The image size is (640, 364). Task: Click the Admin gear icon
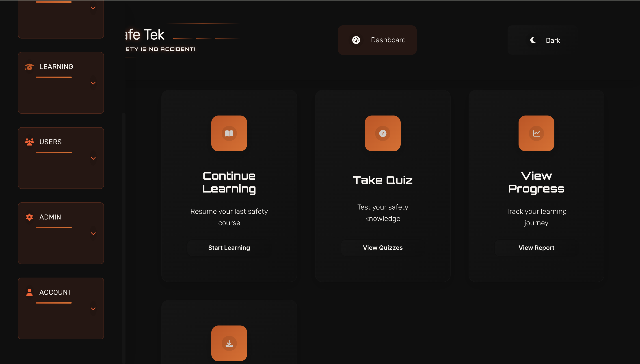click(29, 217)
